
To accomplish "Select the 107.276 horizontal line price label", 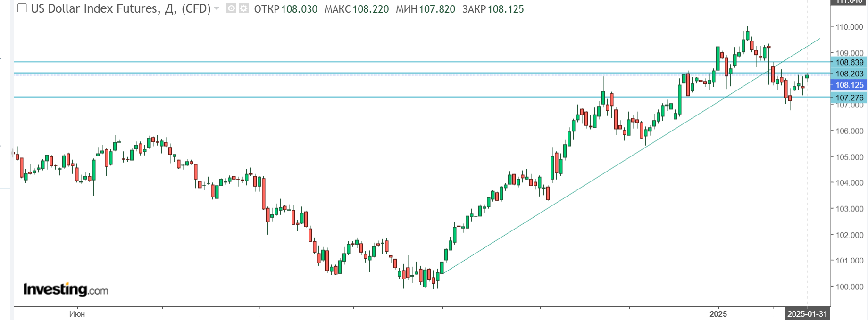I will click(x=849, y=98).
